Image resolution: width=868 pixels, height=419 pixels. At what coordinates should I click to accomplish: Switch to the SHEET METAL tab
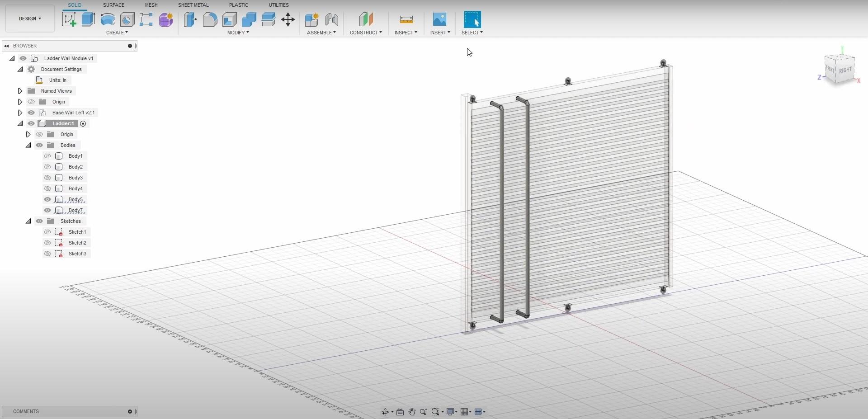click(x=193, y=5)
